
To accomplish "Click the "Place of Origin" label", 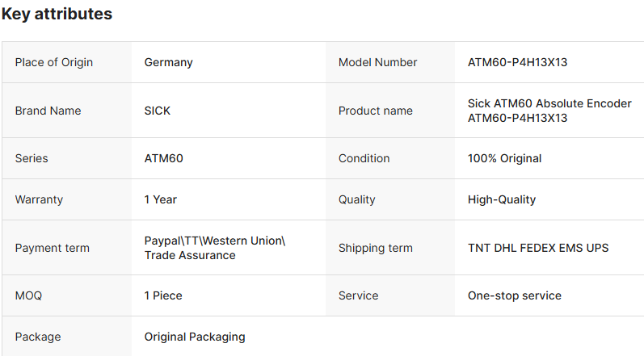I will click(54, 62).
